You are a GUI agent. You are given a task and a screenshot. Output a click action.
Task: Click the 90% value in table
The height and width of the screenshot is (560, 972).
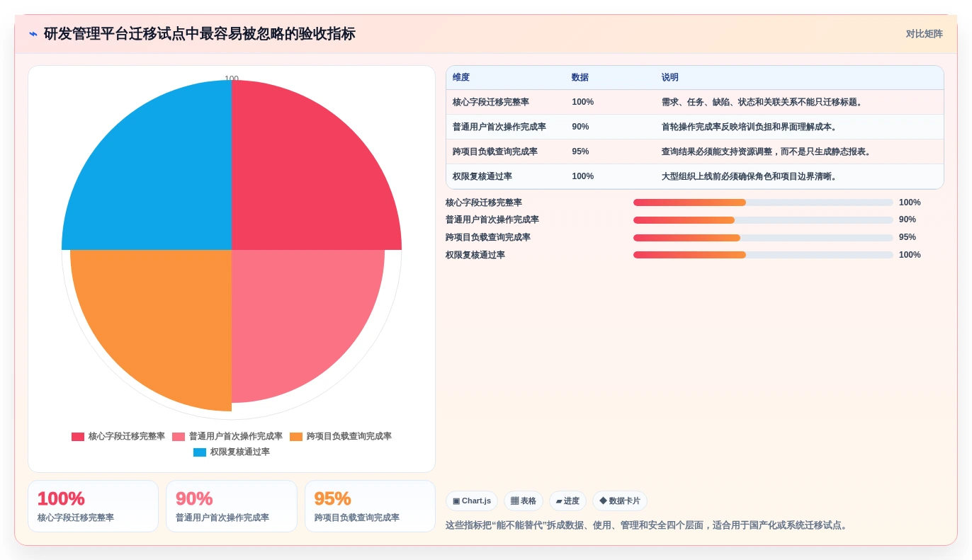click(x=580, y=127)
